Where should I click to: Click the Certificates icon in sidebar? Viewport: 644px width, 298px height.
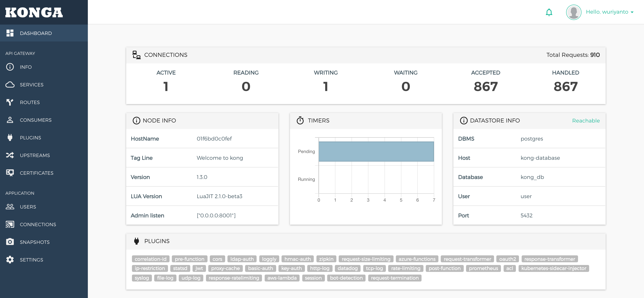(10, 173)
